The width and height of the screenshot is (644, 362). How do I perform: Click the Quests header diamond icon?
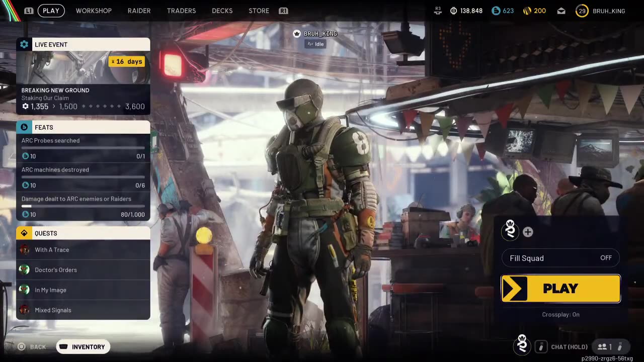click(x=24, y=233)
